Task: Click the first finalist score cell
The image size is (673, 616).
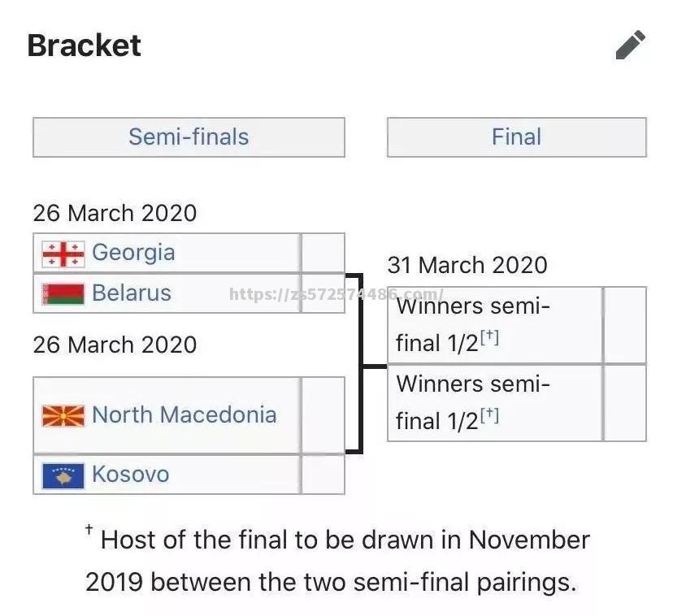Action: [625, 325]
